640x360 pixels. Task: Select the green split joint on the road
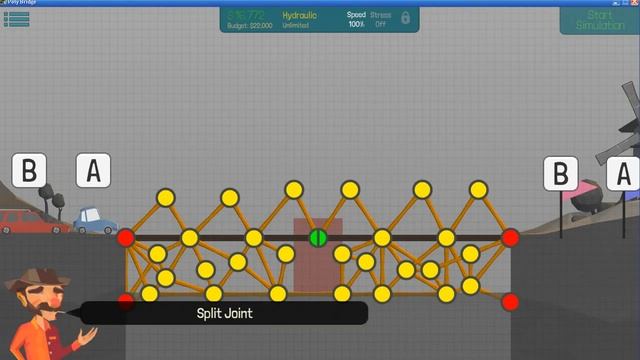(318, 238)
